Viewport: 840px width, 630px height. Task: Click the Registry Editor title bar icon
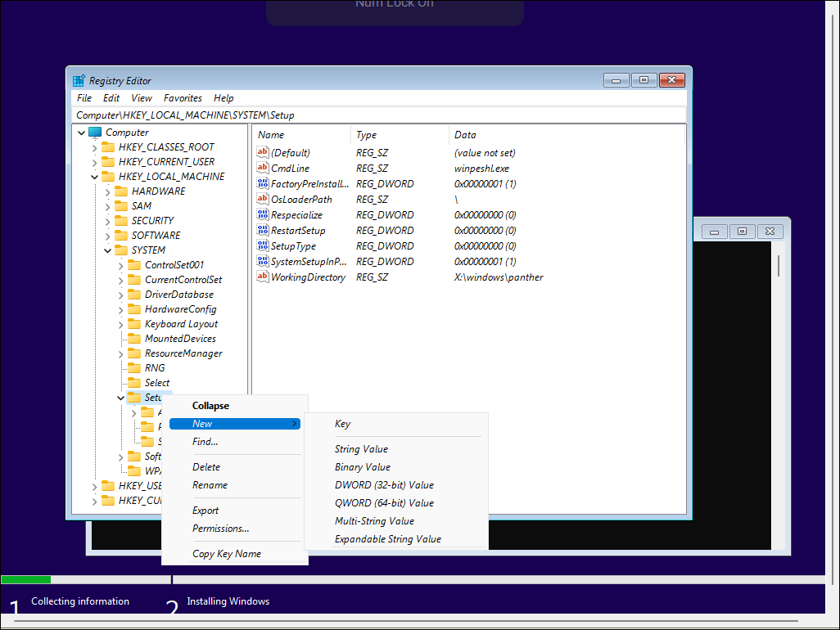tap(78, 80)
